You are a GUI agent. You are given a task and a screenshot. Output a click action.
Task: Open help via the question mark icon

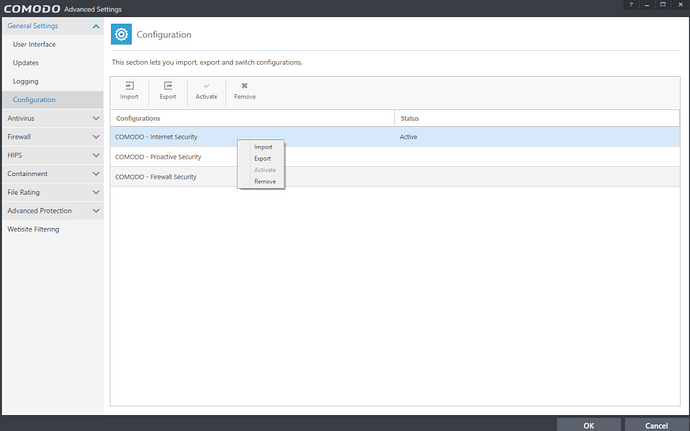(631, 4)
